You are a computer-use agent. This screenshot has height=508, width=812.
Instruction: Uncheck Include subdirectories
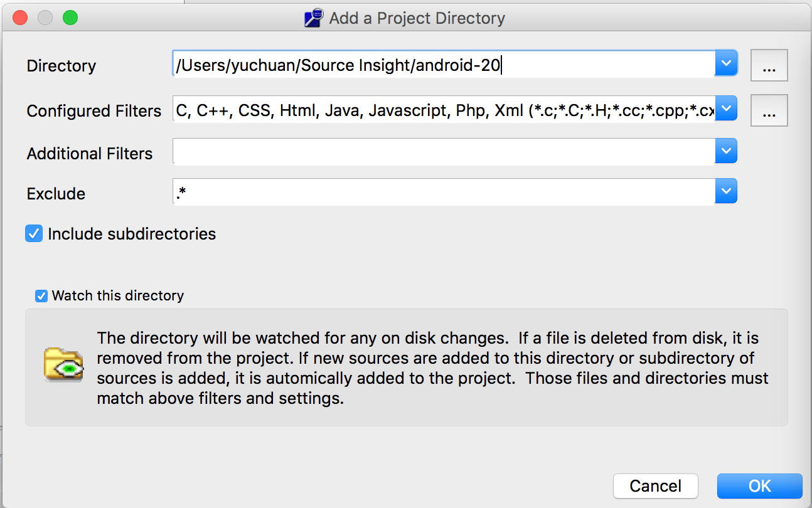click(x=34, y=234)
